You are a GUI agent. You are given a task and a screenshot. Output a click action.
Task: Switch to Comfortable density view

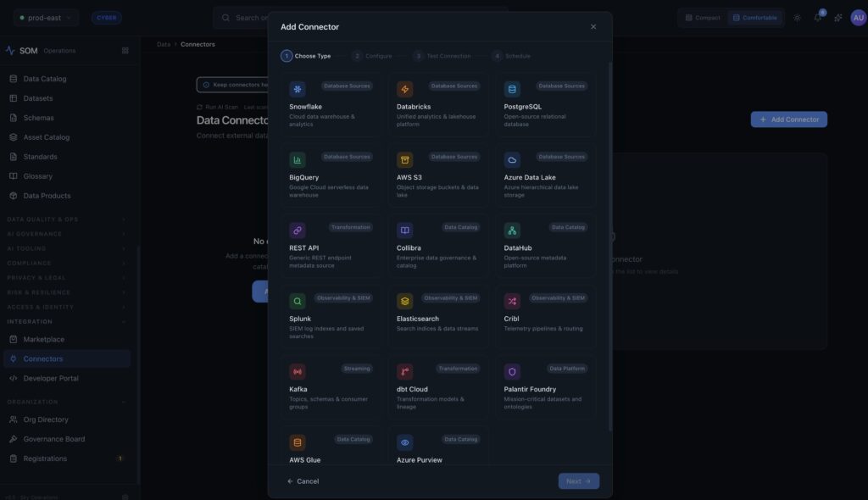pos(754,18)
